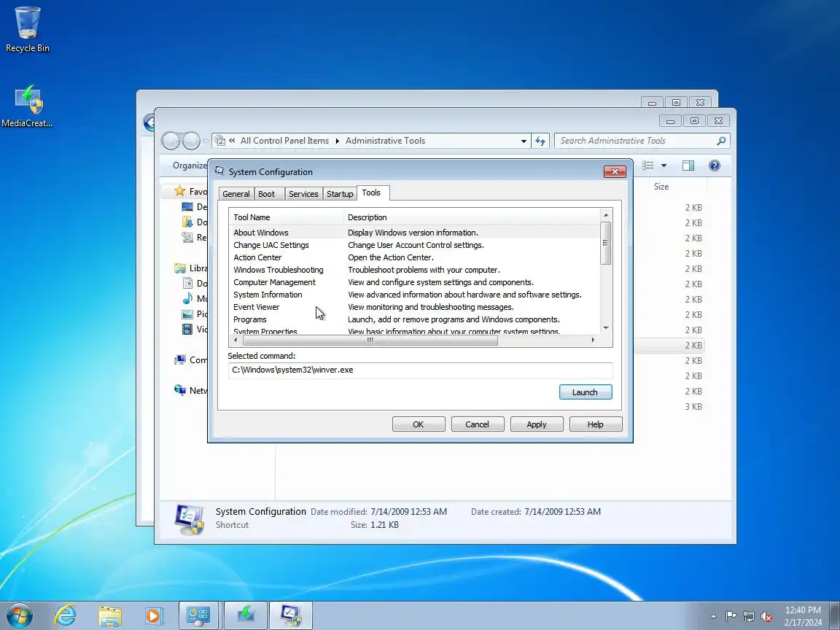Select the Action Center tool row
Viewport: 840px width, 630px height.
coord(413,257)
